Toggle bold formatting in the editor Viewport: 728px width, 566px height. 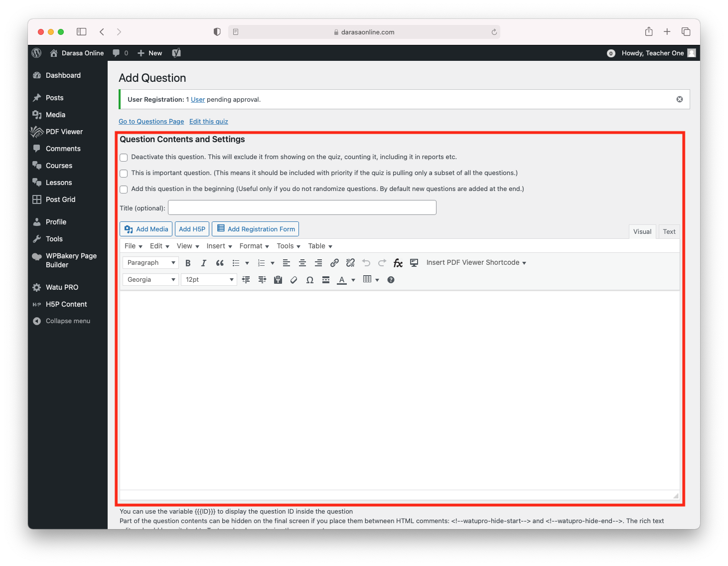tap(188, 263)
